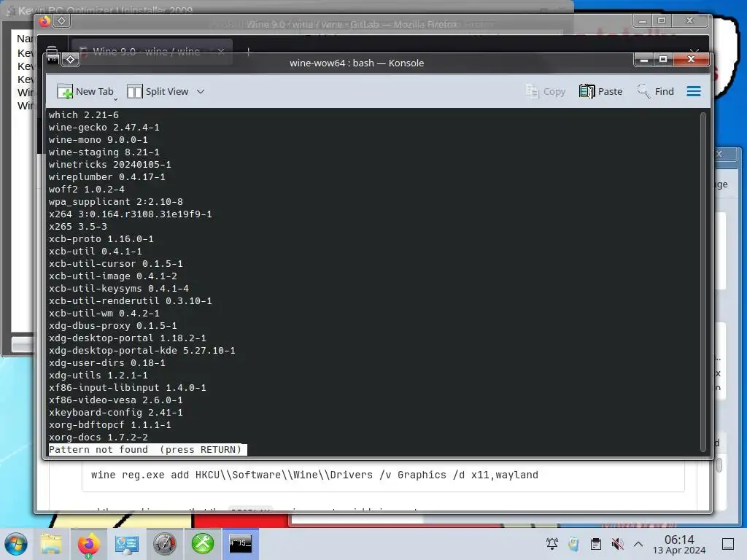Screen dimensions: 747x560
Task: Open the green tools taskbar icon
Action: pyautogui.click(x=203, y=544)
